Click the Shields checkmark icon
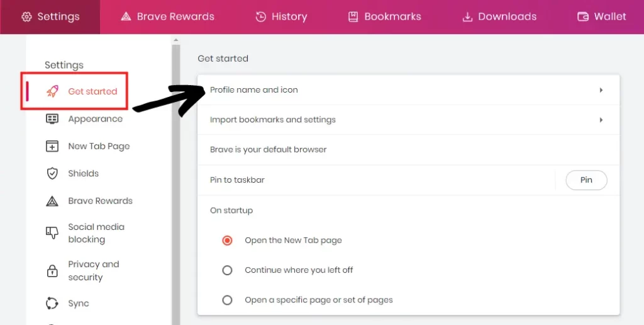644x325 pixels. click(52, 173)
